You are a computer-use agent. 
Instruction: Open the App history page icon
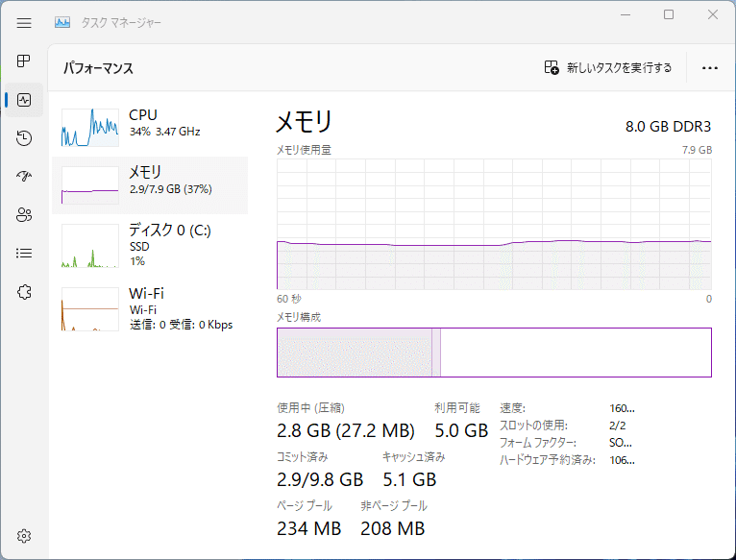(x=24, y=138)
